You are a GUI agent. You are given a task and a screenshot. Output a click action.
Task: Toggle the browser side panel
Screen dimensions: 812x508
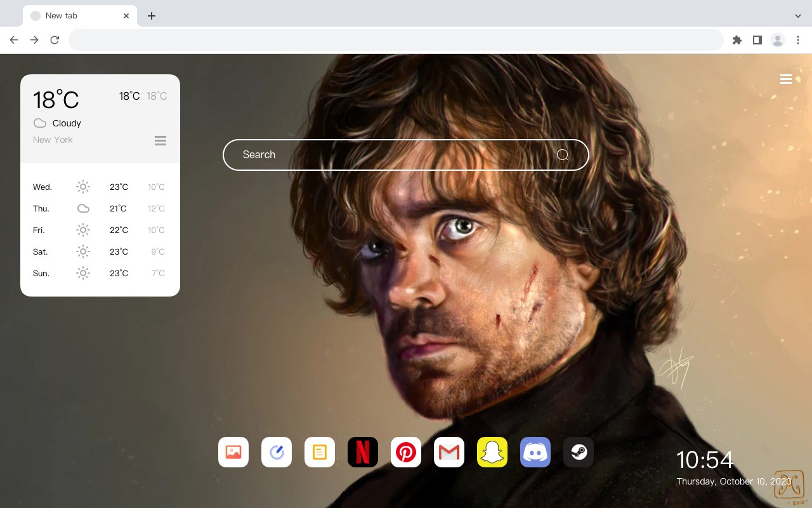[x=757, y=40]
